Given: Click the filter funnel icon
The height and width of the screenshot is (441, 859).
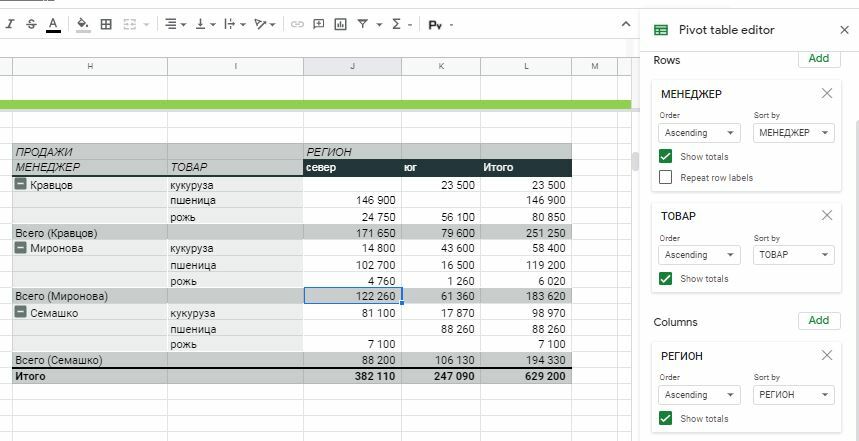Looking at the screenshot, I should (x=363, y=24).
